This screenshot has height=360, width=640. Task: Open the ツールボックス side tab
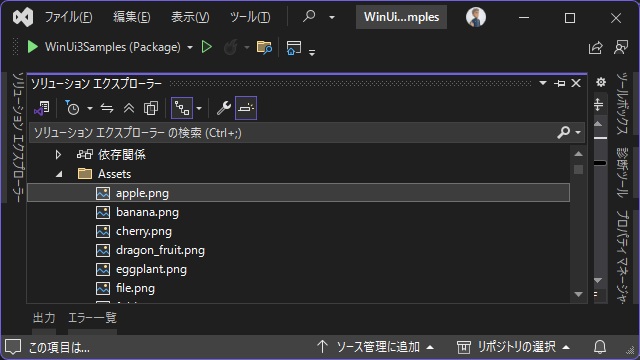click(x=622, y=104)
